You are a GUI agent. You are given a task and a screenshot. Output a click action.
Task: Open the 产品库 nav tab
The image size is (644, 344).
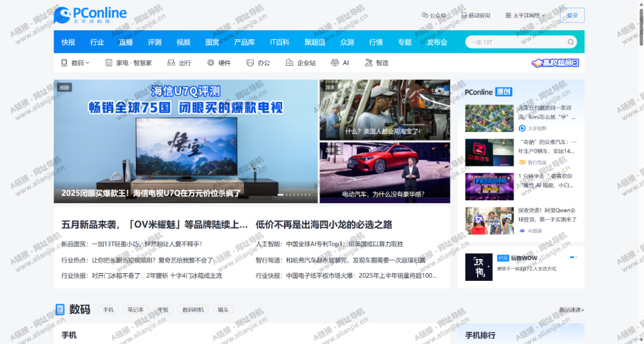(244, 42)
